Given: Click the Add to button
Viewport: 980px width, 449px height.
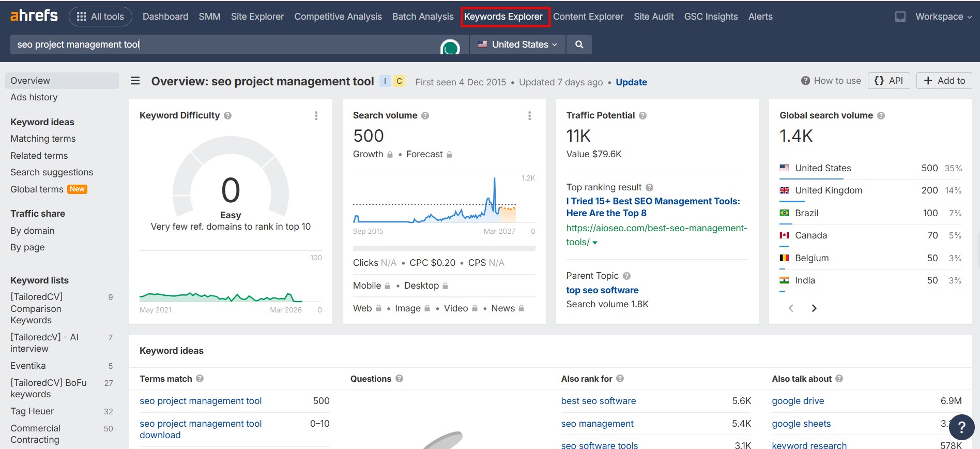Looking at the screenshot, I should click(944, 81).
